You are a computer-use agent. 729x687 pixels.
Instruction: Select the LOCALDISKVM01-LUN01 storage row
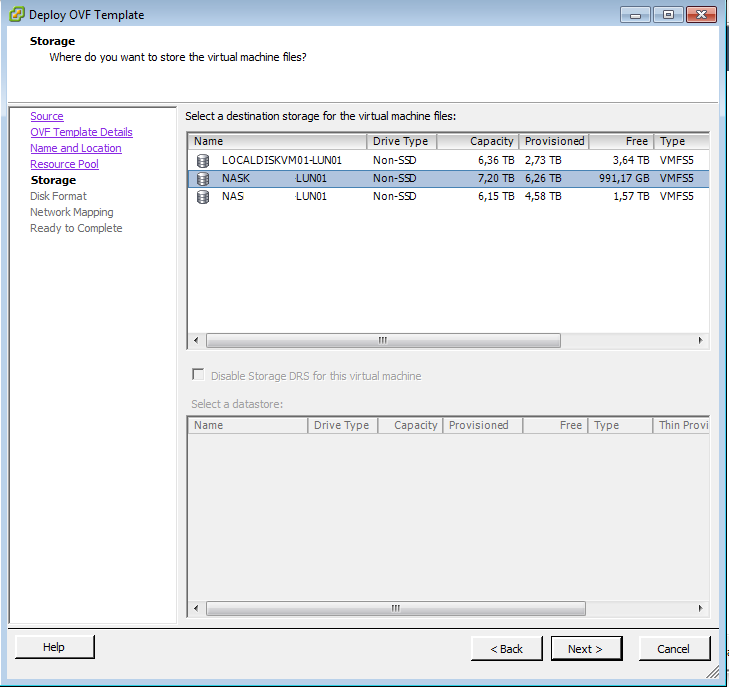click(448, 160)
